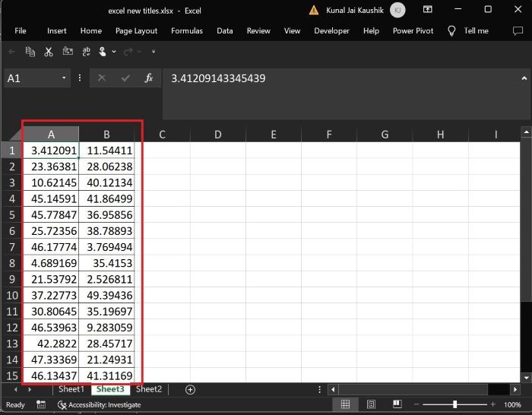Open the View tab
The image size is (532, 415).
click(x=292, y=30)
